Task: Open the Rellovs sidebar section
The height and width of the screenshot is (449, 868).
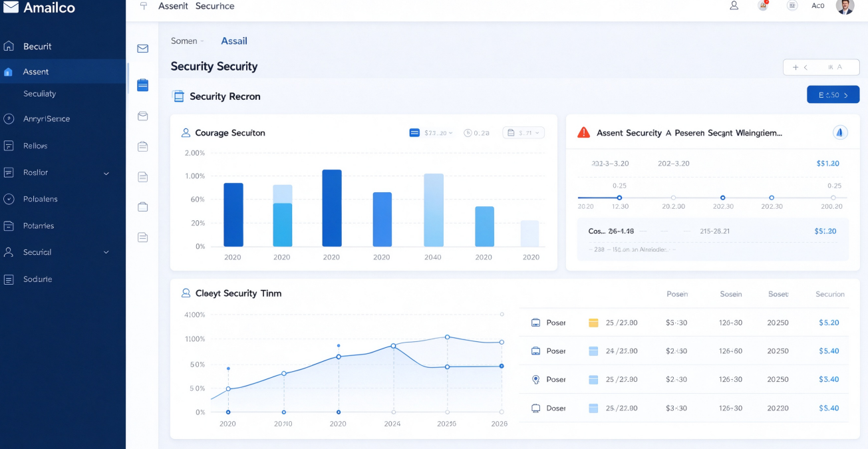Action: click(35, 146)
